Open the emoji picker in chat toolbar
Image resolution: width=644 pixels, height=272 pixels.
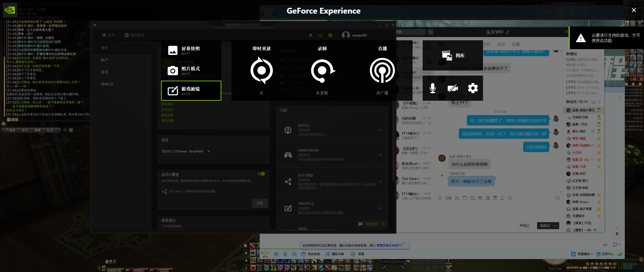click(x=440, y=198)
